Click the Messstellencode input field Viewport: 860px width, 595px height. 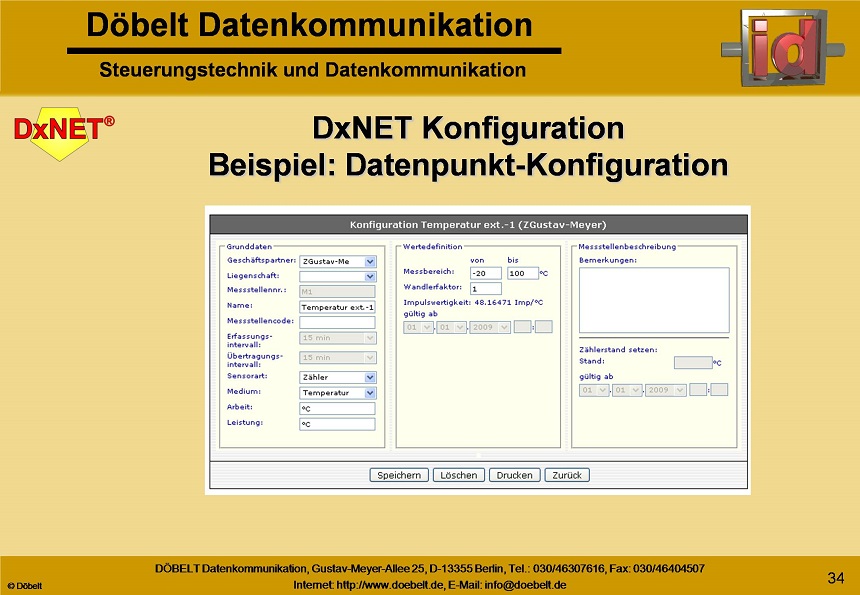[337, 322]
